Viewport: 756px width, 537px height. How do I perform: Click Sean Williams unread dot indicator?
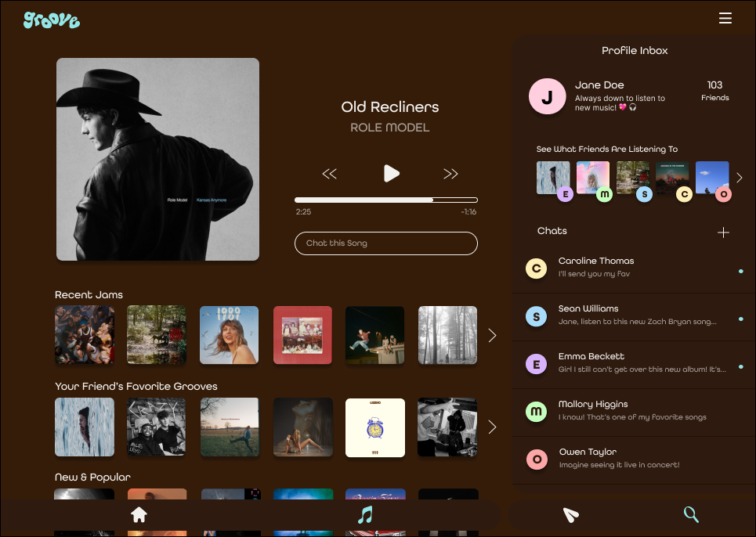pyautogui.click(x=741, y=319)
